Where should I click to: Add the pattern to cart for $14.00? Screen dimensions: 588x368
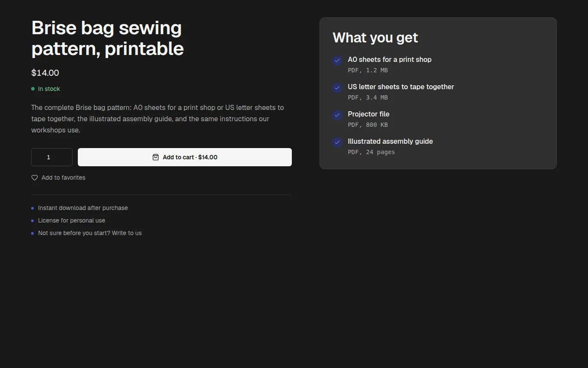coord(185,157)
